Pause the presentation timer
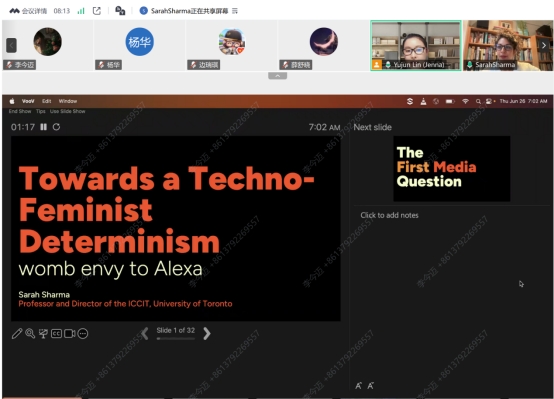Image resolution: width=554 pixels, height=399 pixels. (43, 127)
